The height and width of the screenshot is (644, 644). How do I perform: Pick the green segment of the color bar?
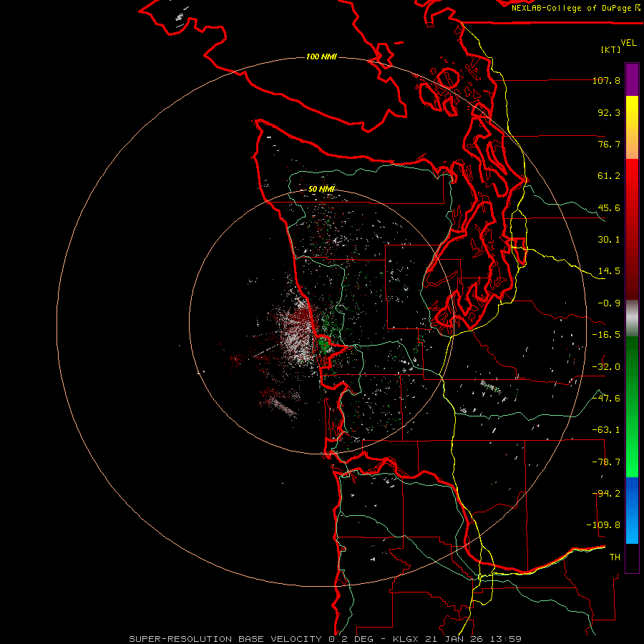click(x=632, y=406)
